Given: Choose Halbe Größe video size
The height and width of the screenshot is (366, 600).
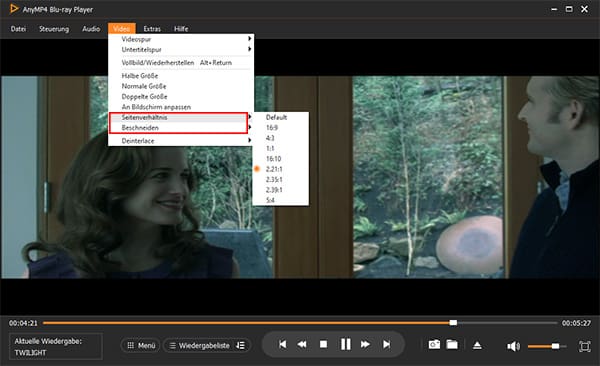Looking at the screenshot, I should (181, 76).
